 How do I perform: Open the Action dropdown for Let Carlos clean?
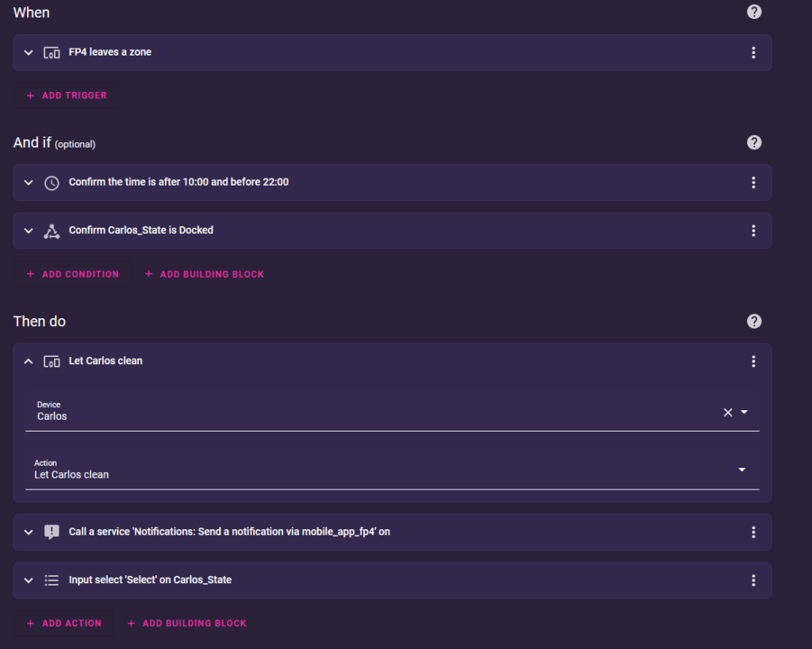point(741,470)
